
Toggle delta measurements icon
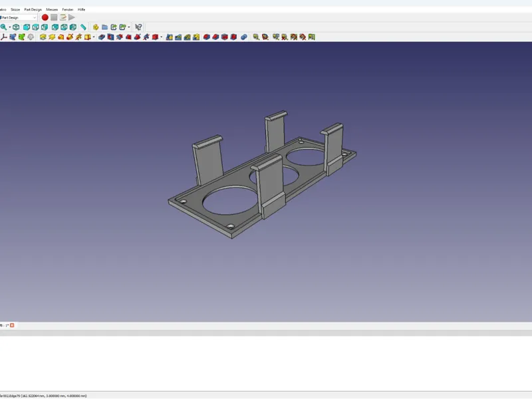(311, 37)
